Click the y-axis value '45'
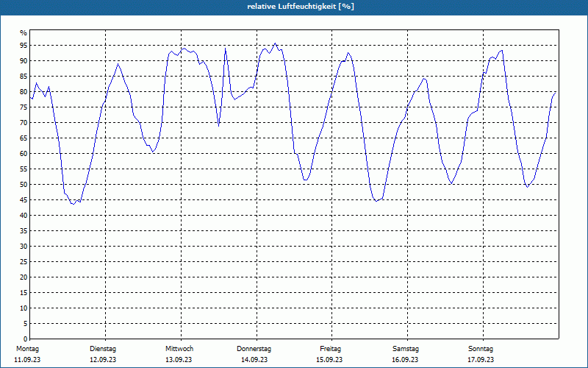The height and width of the screenshot is (368, 588). pyautogui.click(x=24, y=199)
